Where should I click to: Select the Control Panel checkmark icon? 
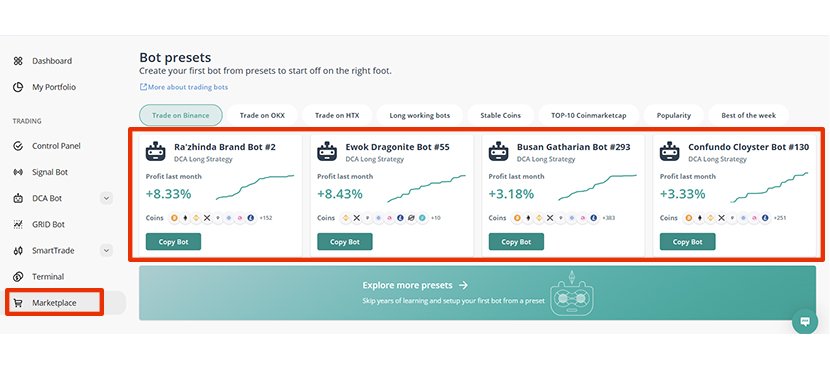click(x=18, y=146)
